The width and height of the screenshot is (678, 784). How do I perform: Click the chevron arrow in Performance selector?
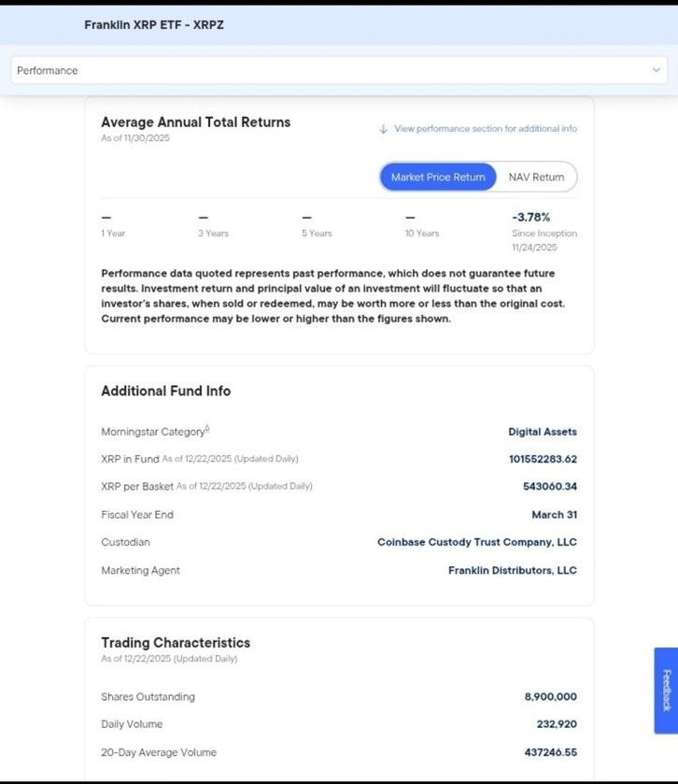tap(657, 70)
